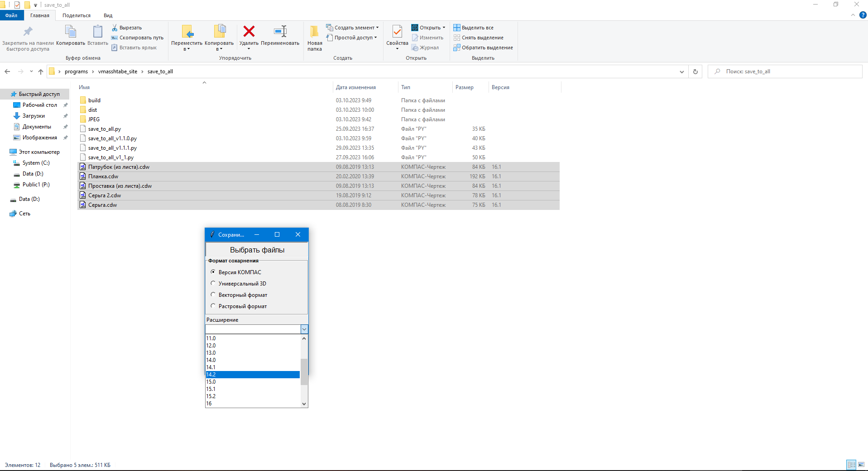The height and width of the screenshot is (471, 868).
Task: Click the Копировать clipboard icon
Action: click(71, 31)
